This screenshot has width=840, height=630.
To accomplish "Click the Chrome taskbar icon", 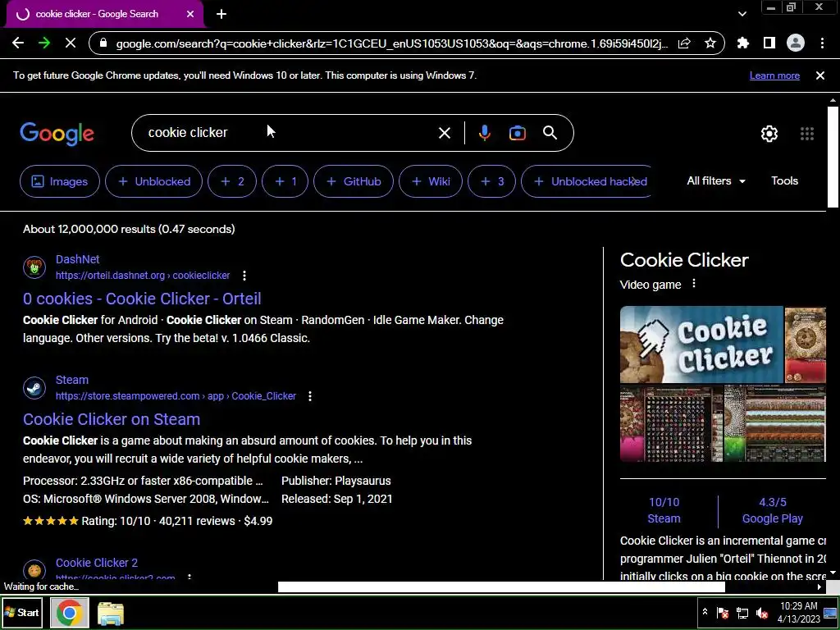I will point(69,612).
